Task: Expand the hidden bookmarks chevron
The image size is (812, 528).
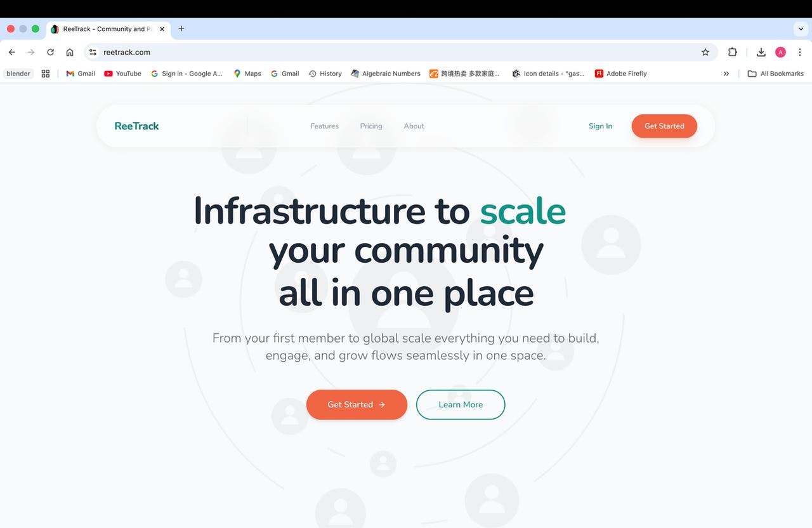Action: [x=726, y=73]
